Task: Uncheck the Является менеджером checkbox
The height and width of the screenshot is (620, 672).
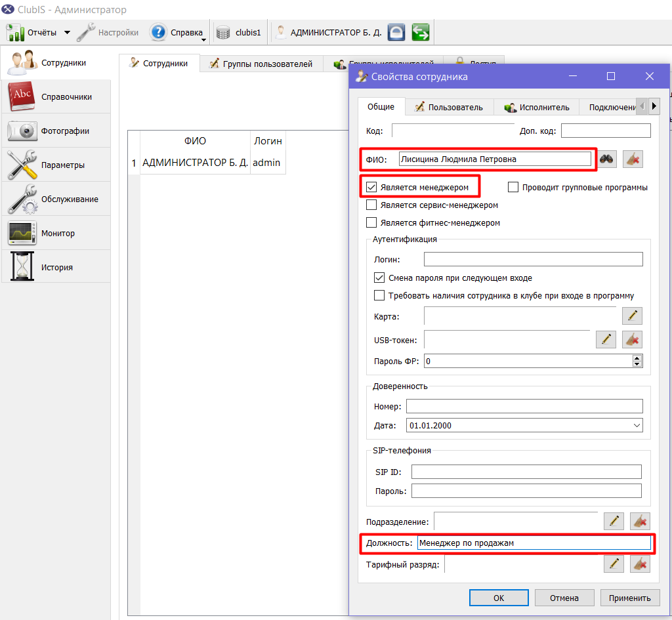Action: (371, 187)
